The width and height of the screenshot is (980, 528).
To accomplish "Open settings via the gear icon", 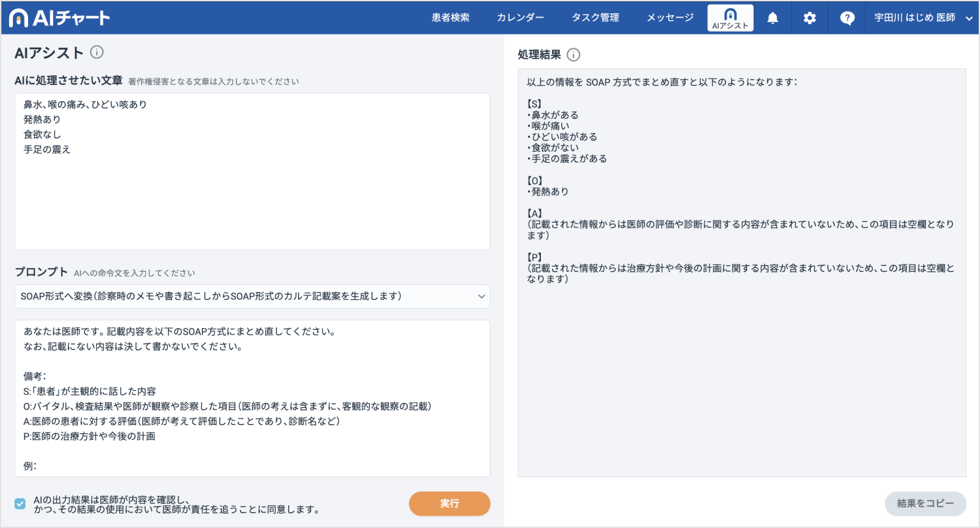I will [809, 18].
